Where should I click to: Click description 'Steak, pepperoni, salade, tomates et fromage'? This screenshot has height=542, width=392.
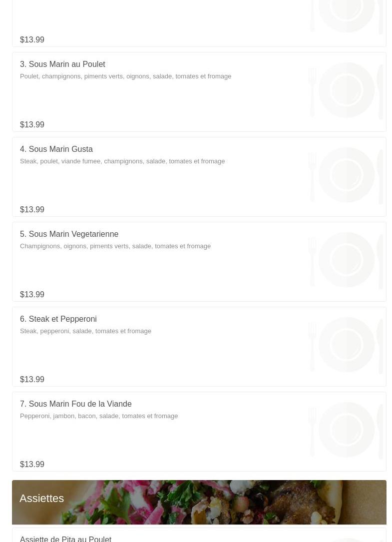click(x=85, y=331)
